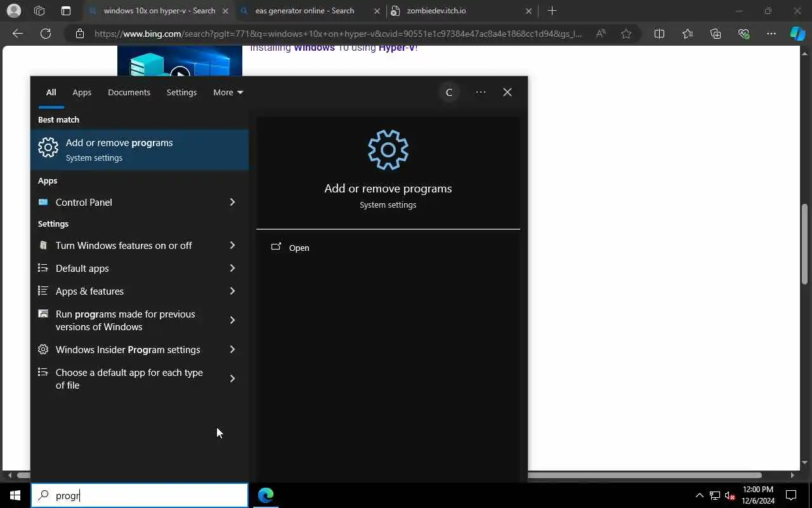Open Windows Insider Program settings result
Image resolution: width=812 pixels, height=508 pixels.
[x=123, y=349]
